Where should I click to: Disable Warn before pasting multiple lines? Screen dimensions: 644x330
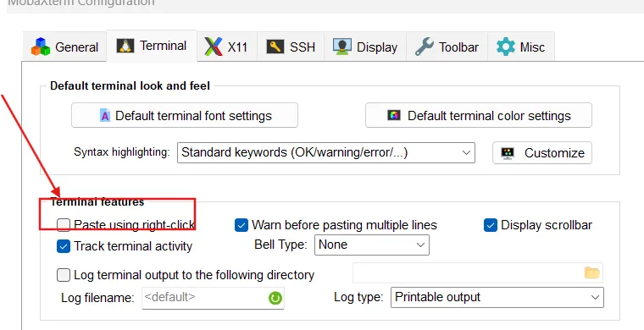(x=241, y=225)
